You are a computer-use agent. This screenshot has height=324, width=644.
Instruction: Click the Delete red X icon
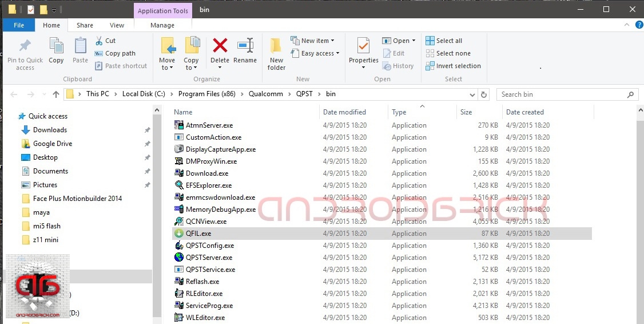point(220,46)
